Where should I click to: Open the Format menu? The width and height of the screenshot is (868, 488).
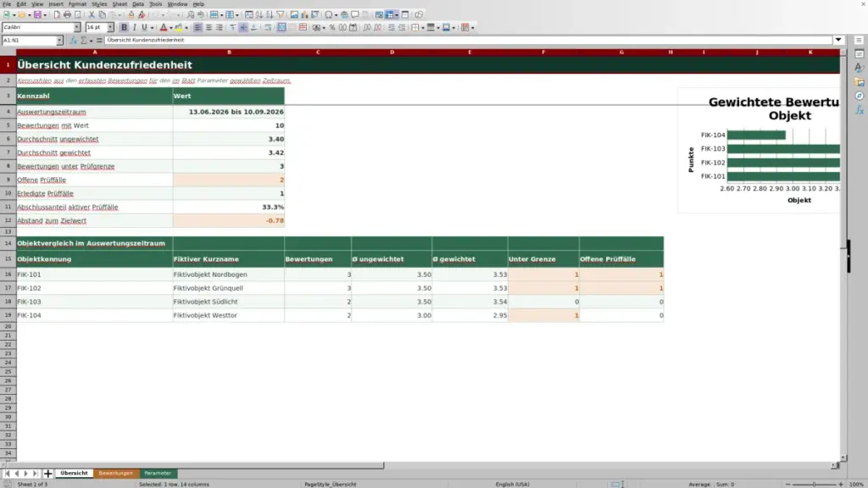click(x=77, y=4)
